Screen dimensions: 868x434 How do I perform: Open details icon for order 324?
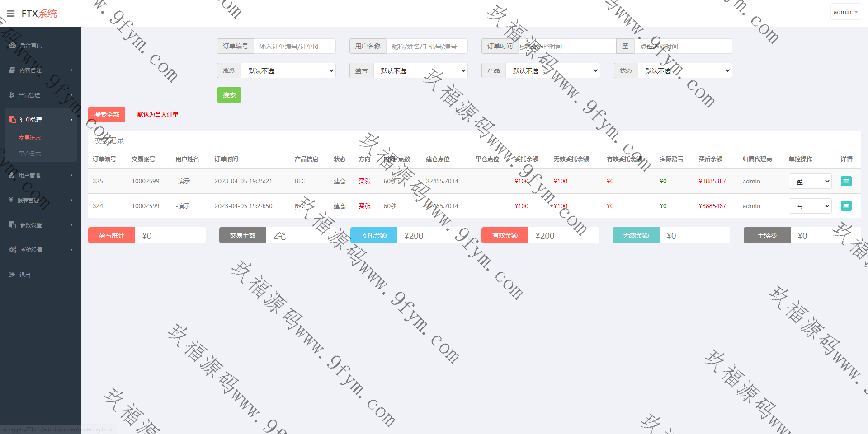tap(846, 206)
